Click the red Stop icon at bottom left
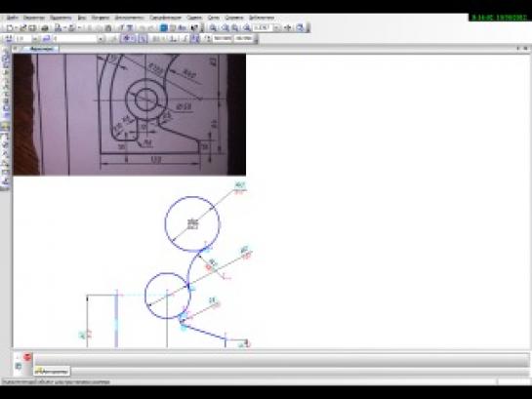 tap(27, 357)
